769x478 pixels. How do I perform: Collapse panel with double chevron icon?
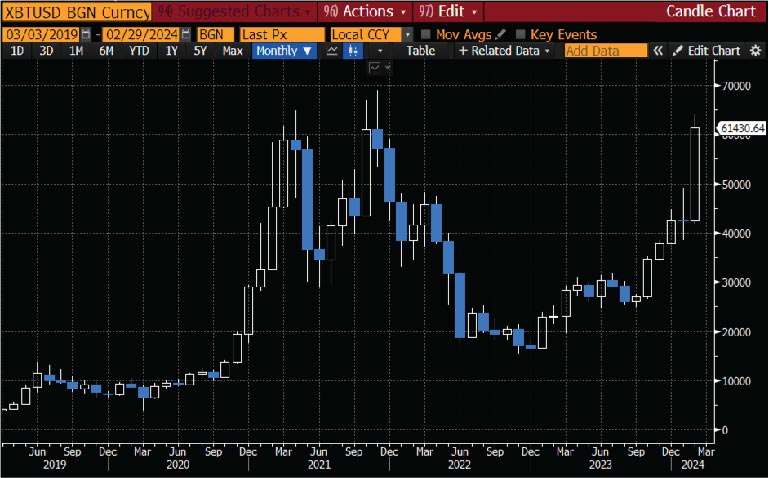click(x=658, y=51)
